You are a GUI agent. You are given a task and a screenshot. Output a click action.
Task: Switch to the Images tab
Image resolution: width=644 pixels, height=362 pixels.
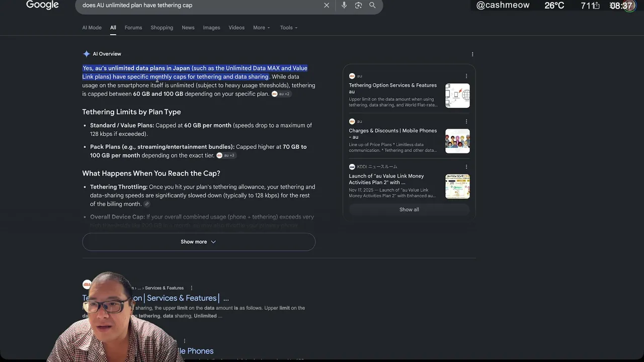coord(211,28)
